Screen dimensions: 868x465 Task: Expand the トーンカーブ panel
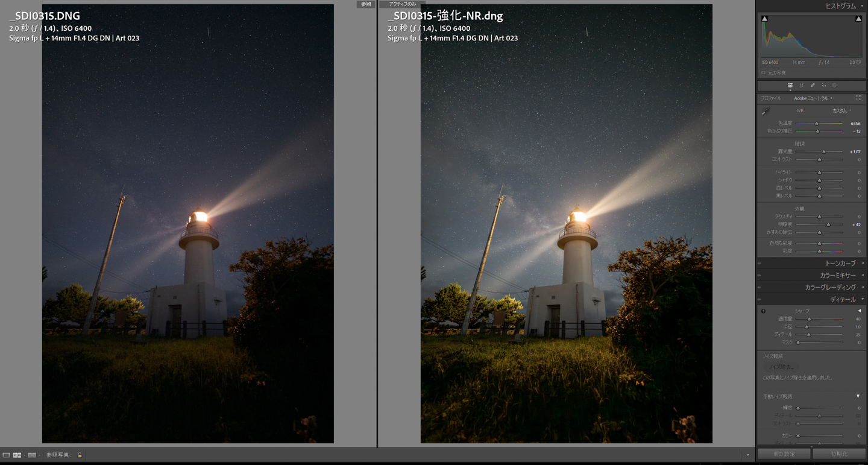coord(840,264)
